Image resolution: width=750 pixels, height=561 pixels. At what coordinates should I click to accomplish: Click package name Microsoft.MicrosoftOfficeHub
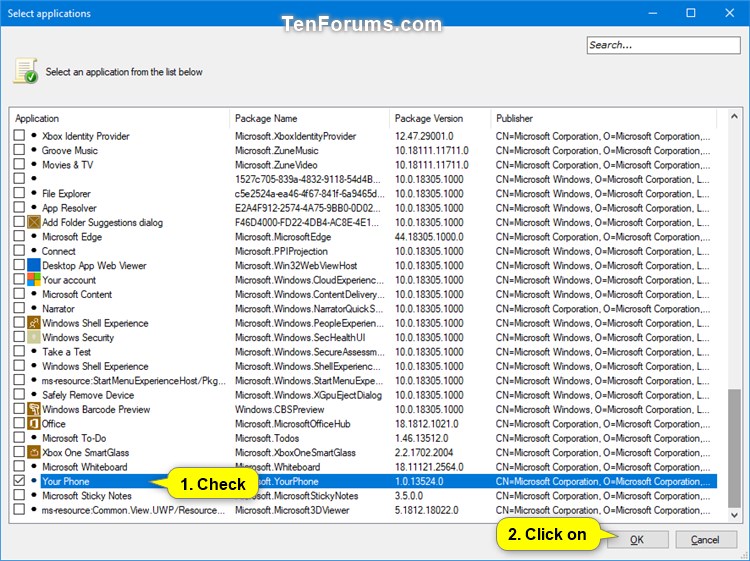(292, 424)
